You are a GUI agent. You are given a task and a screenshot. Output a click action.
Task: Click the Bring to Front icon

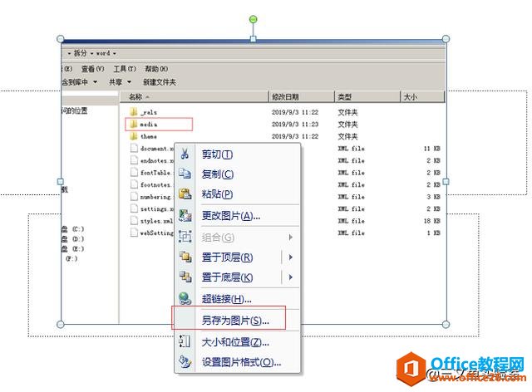coord(185,257)
